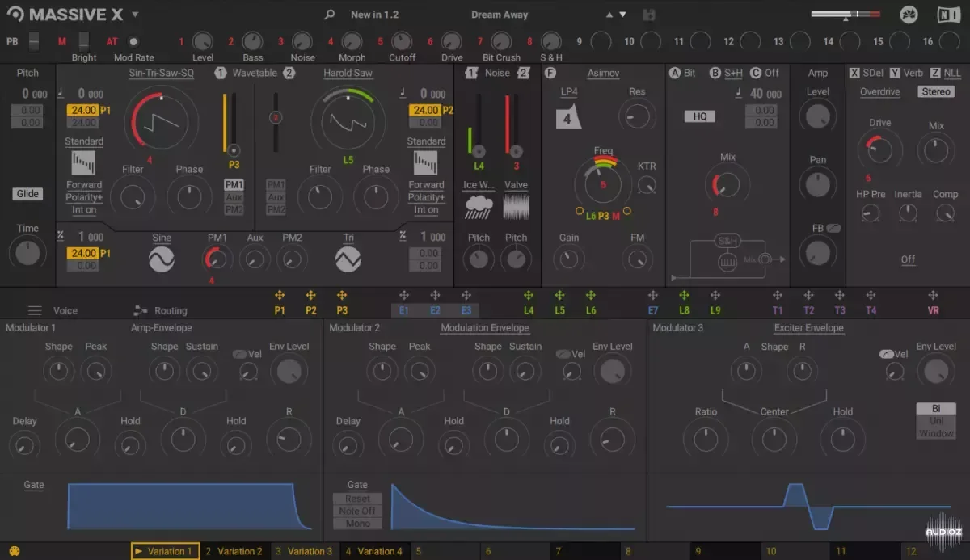Adjust the master volume slider in header
This screenshot has width=970, height=560.
pyautogui.click(x=846, y=15)
